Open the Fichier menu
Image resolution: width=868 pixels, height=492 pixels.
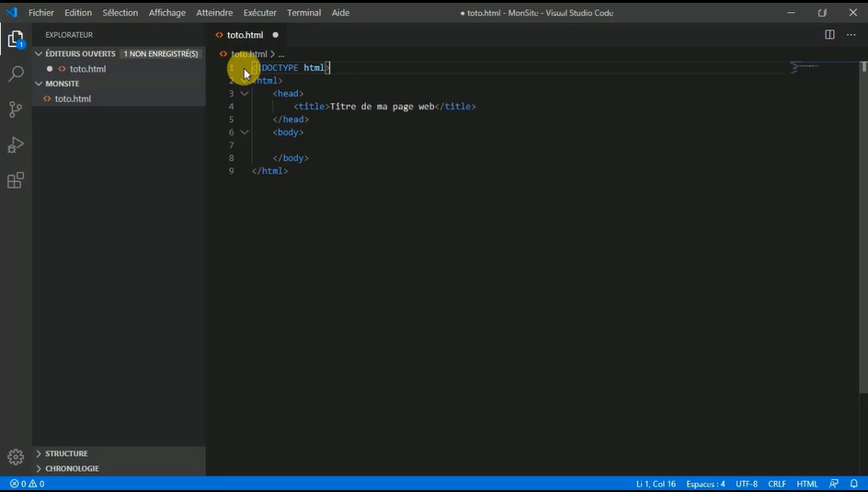click(x=41, y=13)
